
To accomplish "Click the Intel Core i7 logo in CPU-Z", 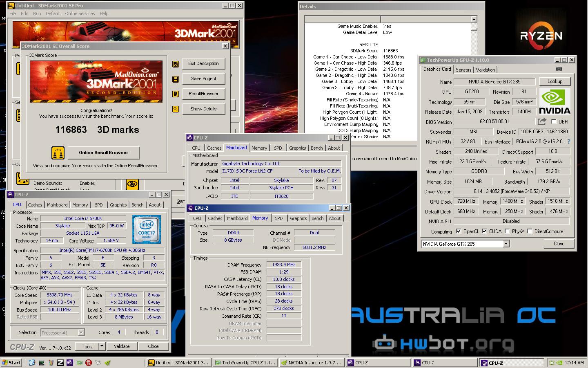I will point(146,229).
